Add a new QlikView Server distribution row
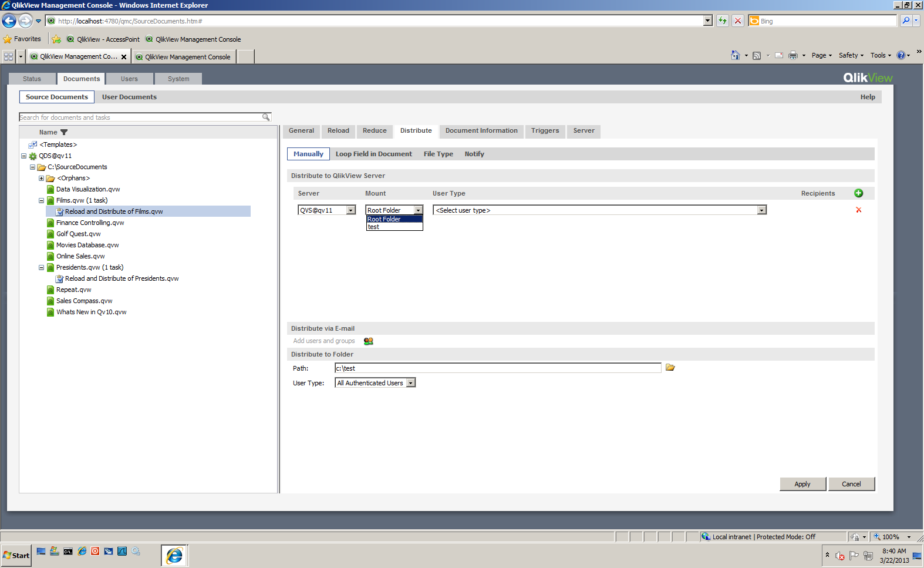This screenshot has height=568, width=924. click(858, 193)
